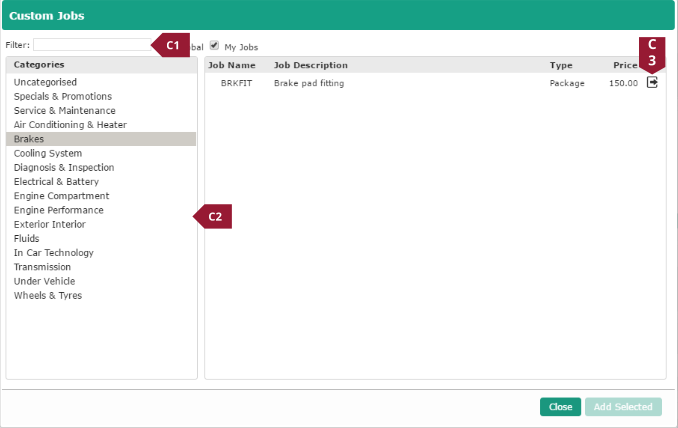
Task: Select the Uncategorised category
Action: pyautogui.click(x=45, y=82)
